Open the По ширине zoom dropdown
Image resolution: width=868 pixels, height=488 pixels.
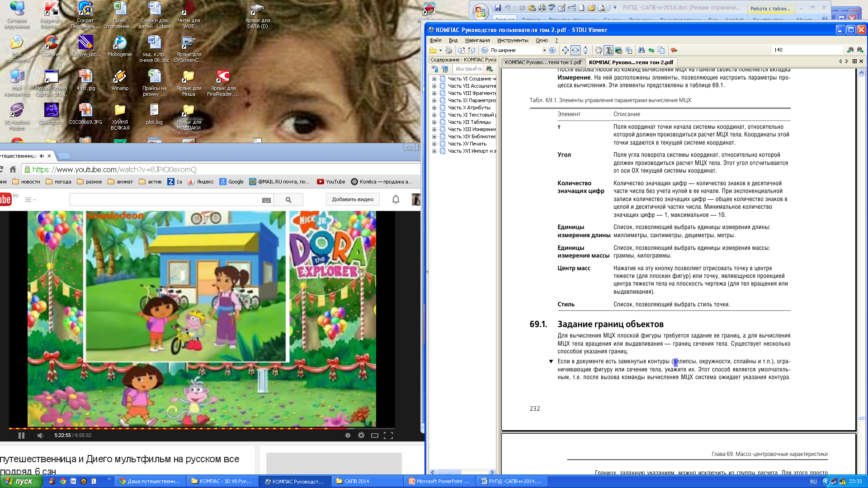(x=544, y=50)
